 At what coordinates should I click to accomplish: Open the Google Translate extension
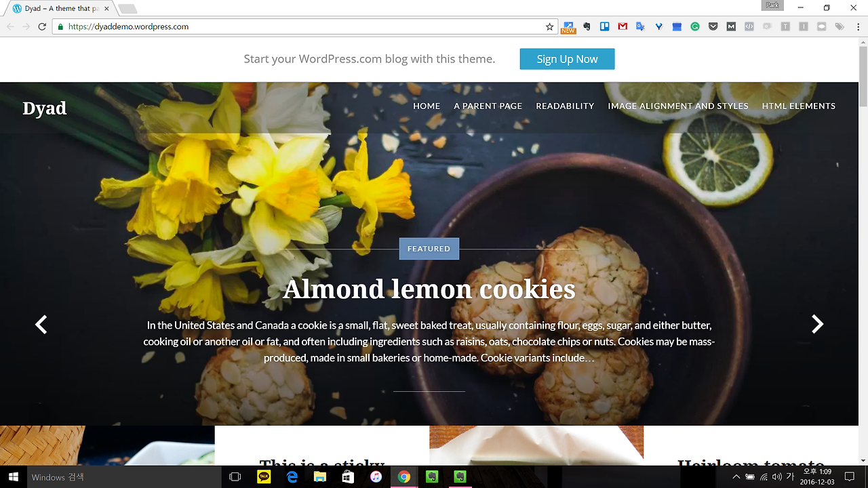click(x=640, y=26)
